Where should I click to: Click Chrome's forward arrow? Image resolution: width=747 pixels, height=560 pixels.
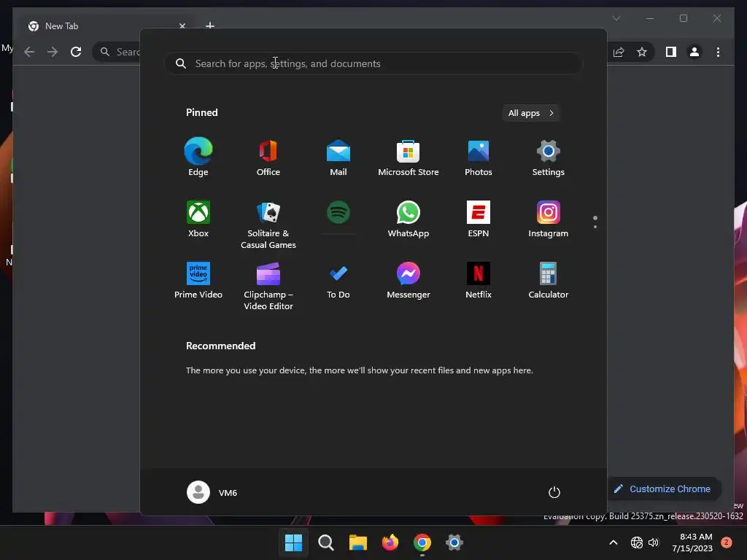(x=53, y=52)
